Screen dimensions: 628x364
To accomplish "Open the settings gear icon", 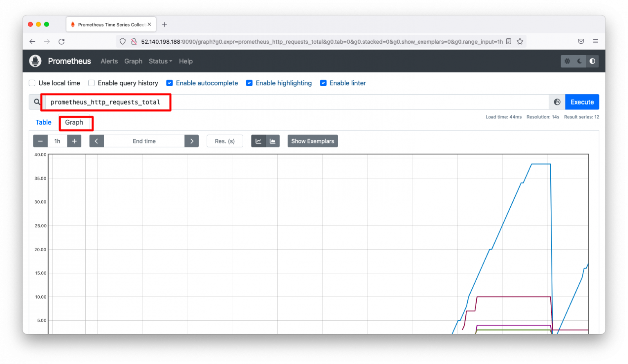I will [567, 61].
